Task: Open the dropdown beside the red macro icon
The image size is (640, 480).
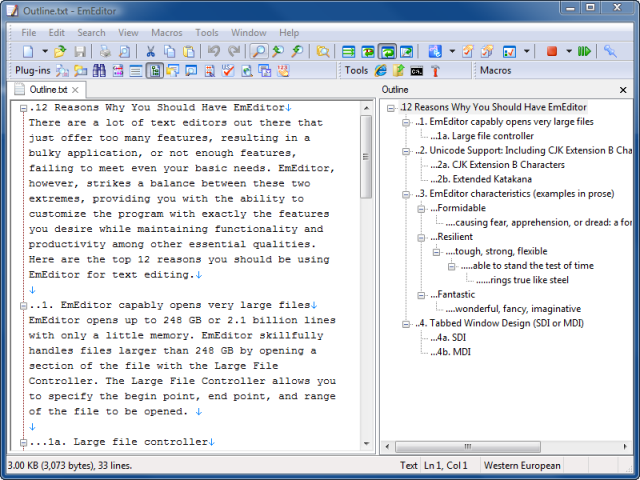Action: tap(569, 51)
